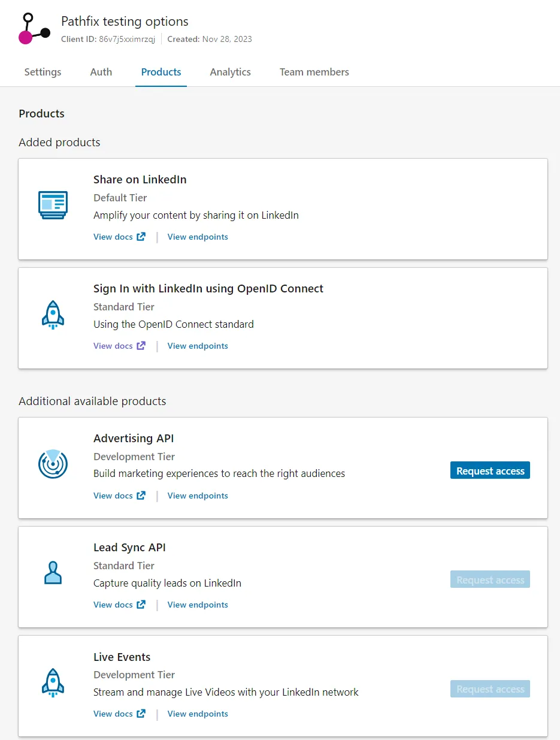Viewport: 560px width, 740px height.
Task: Switch to the Settings tab
Action: click(43, 72)
